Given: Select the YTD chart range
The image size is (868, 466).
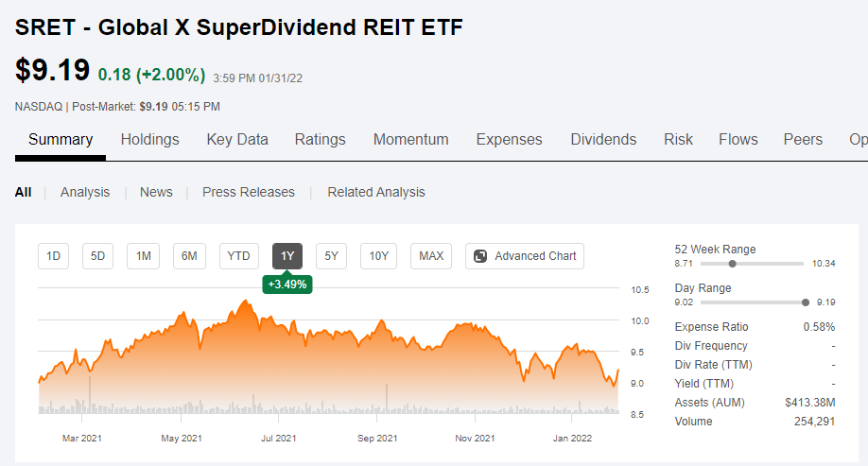Looking at the screenshot, I should (238, 256).
